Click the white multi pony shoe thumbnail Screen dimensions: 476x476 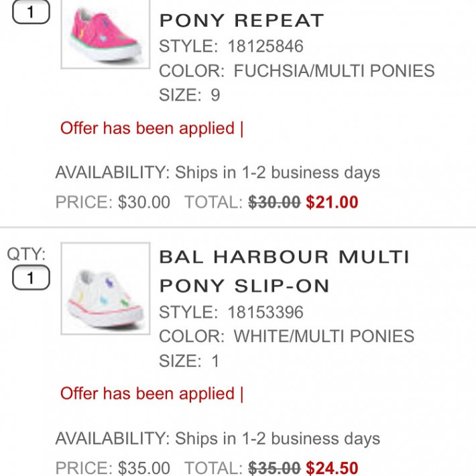click(105, 288)
